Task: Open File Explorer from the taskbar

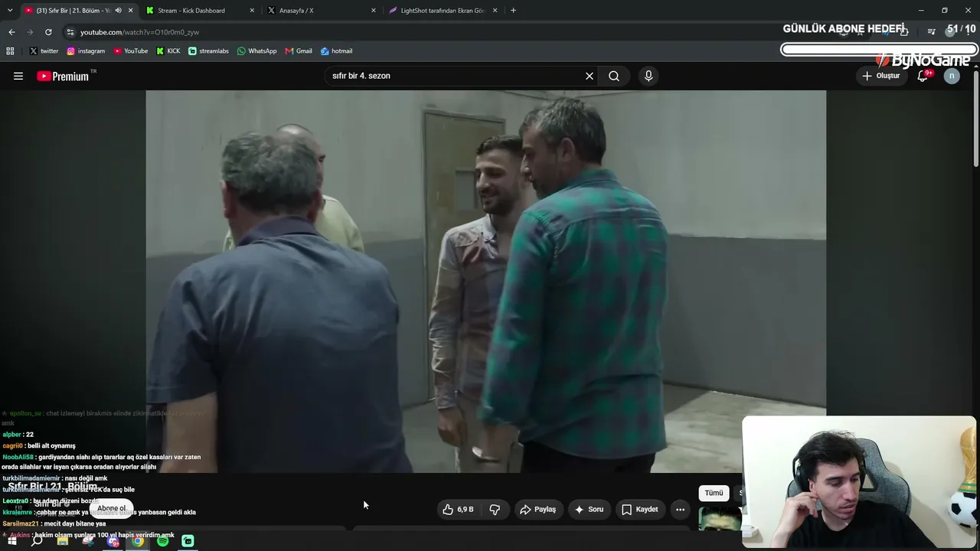Action: click(x=63, y=541)
